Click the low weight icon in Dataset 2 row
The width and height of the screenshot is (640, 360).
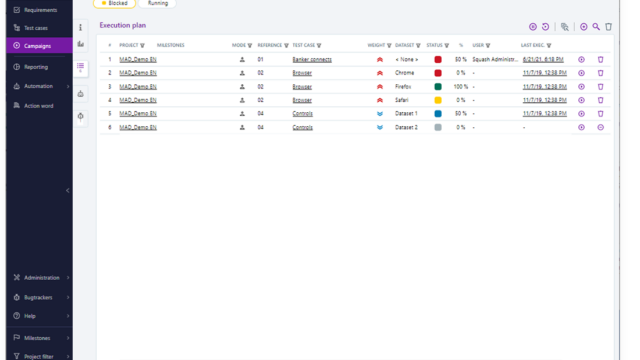(380, 127)
